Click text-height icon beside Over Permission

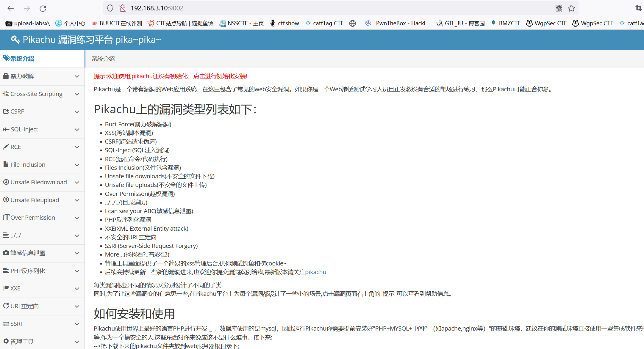(6, 217)
